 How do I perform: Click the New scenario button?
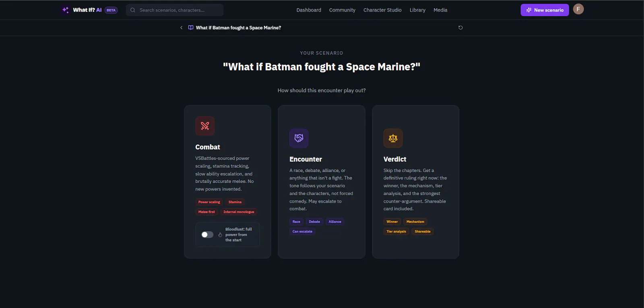[545, 10]
